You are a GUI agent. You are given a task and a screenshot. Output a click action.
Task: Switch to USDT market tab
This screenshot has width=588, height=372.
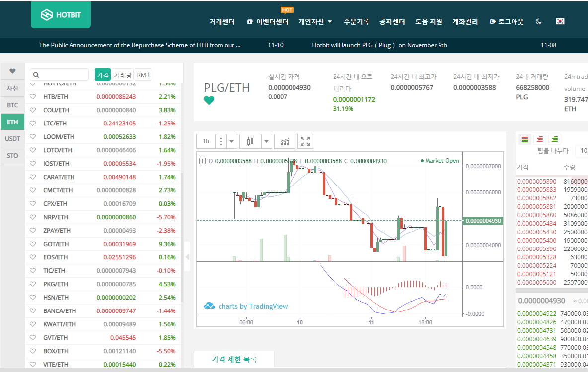12,138
